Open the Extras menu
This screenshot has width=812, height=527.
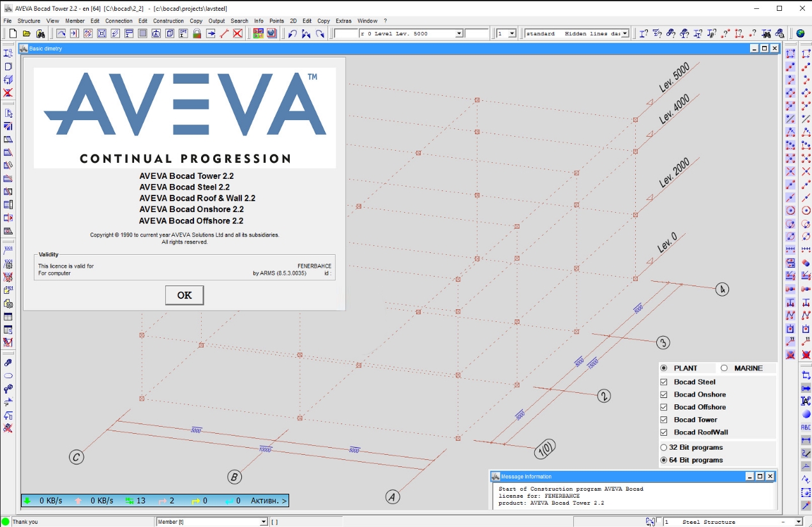point(343,21)
